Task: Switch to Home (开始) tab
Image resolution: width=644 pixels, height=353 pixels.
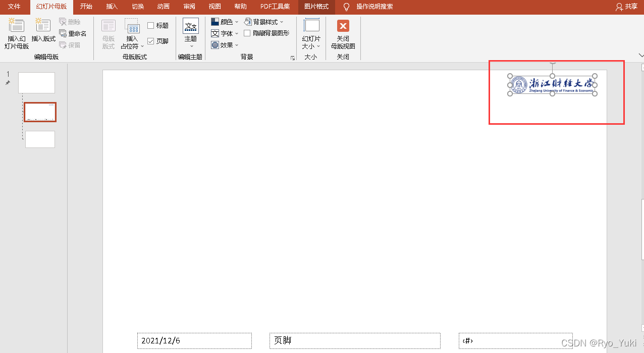Action: click(86, 7)
